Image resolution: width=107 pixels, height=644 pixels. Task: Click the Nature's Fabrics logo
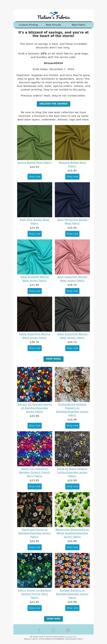tap(53, 16)
